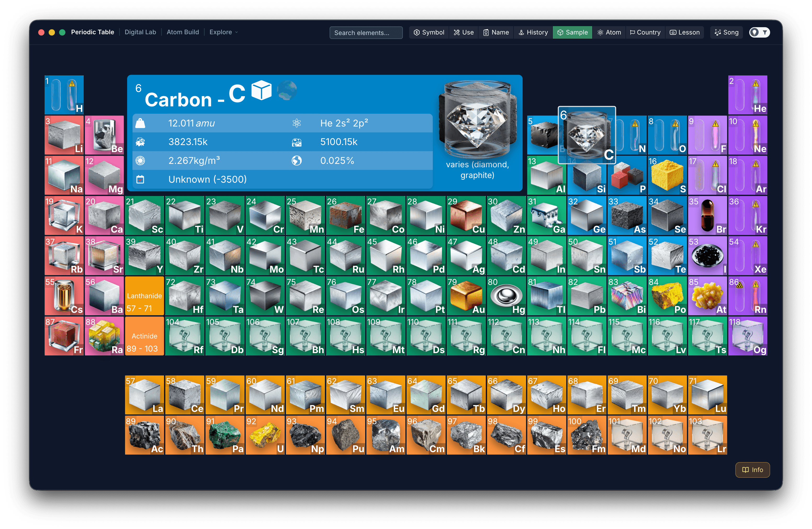Click the Carbon tile in the table

click(x=587, y=135)
